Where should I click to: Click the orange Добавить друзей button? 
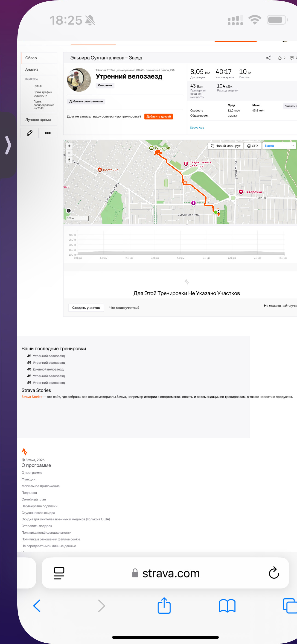click(158, 117)
